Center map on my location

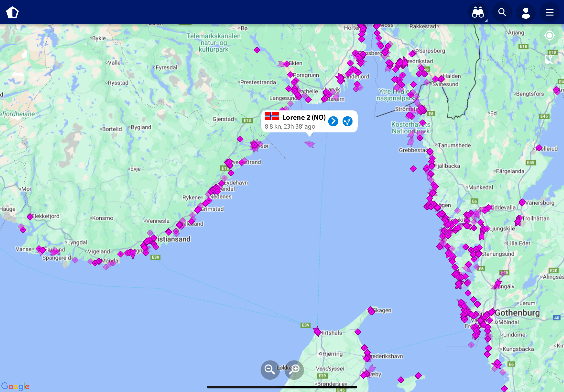click(549, 36)
